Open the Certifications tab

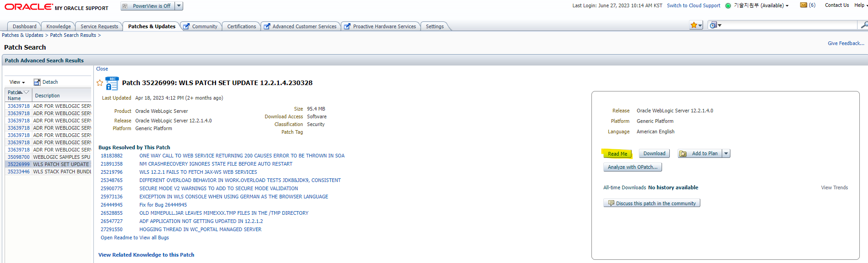tap(241, 26)
